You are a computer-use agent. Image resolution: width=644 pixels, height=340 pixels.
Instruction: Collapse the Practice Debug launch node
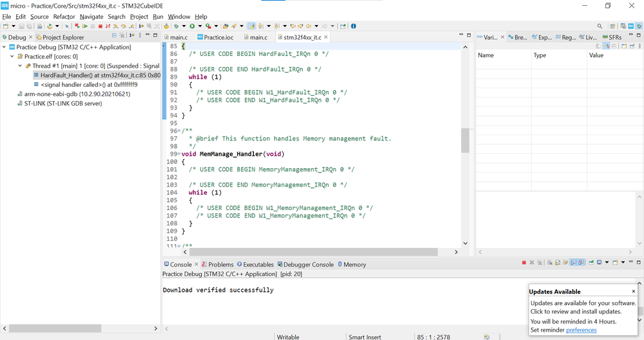(4, 47)
